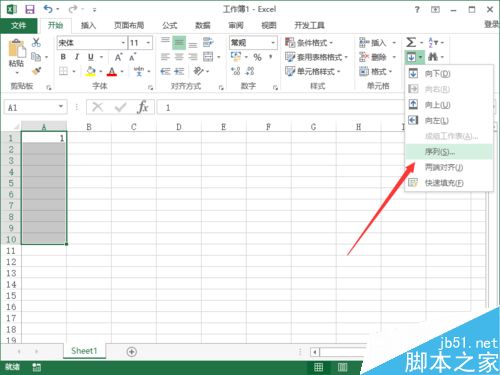
Task: Open 单元格样式 cell styles menu
Action: tap(313, 71)
